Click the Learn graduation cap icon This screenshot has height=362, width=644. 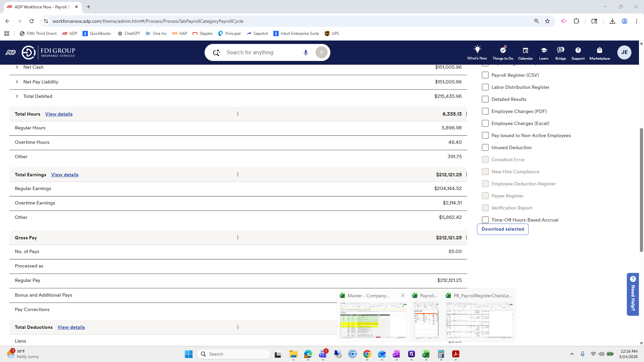(x=544, y=50)
